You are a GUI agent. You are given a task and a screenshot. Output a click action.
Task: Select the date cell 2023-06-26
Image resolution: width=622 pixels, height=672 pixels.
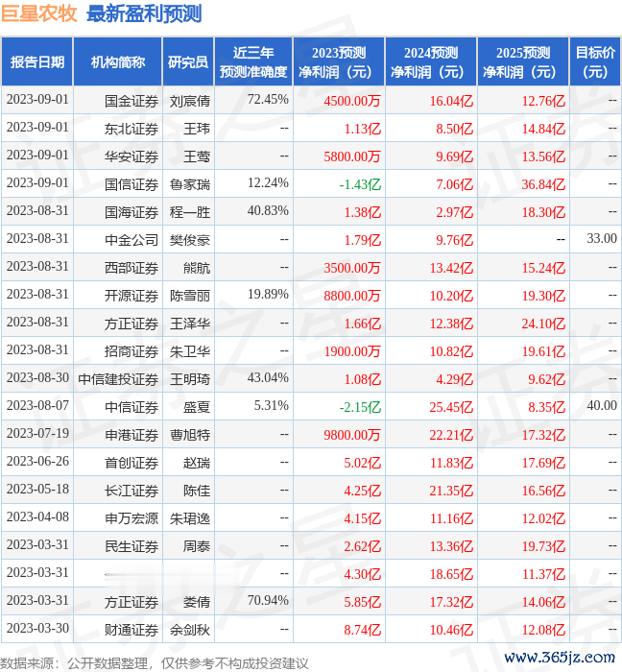[37, 461]
